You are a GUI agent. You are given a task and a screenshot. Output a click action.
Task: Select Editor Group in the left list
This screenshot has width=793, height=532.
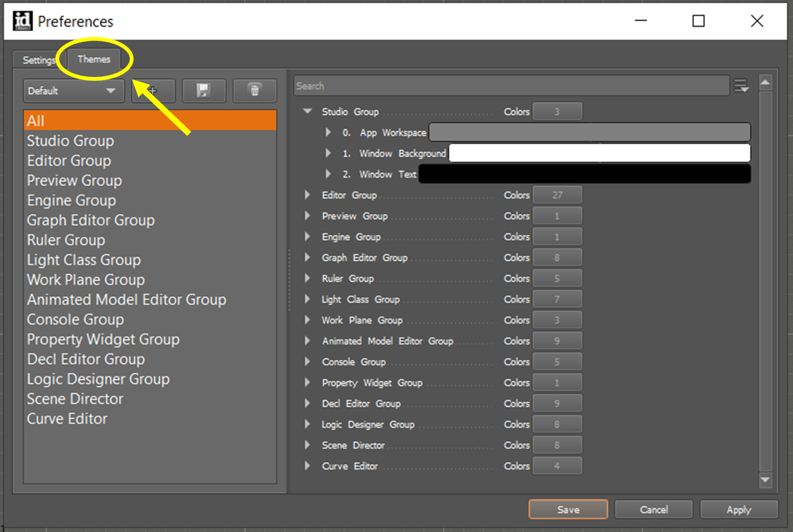150,160
